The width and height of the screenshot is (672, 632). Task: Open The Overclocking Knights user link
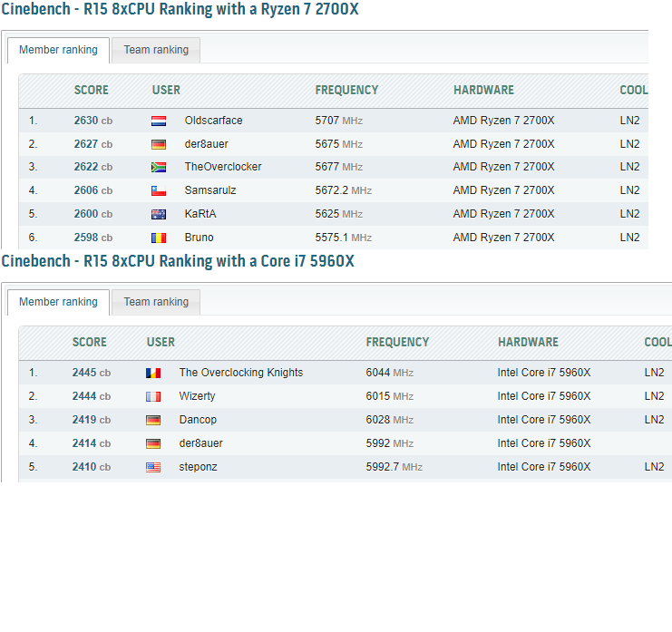(241, 373)
